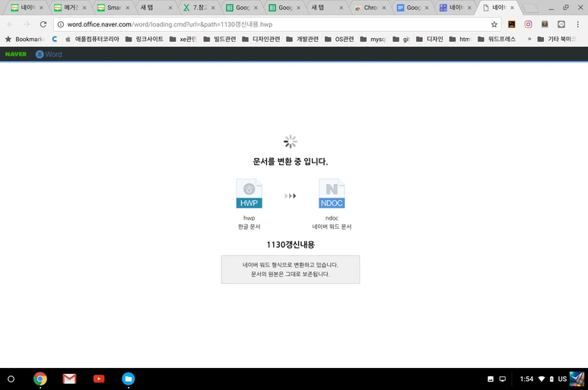Open a new tab with the new-tab button

tap(530, 8)
